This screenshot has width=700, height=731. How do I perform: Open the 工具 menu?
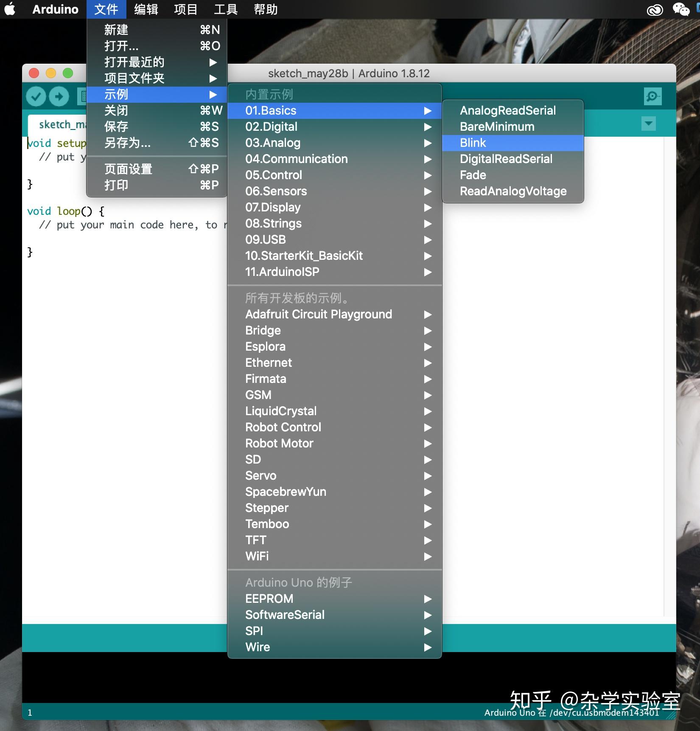coord(226,9)
